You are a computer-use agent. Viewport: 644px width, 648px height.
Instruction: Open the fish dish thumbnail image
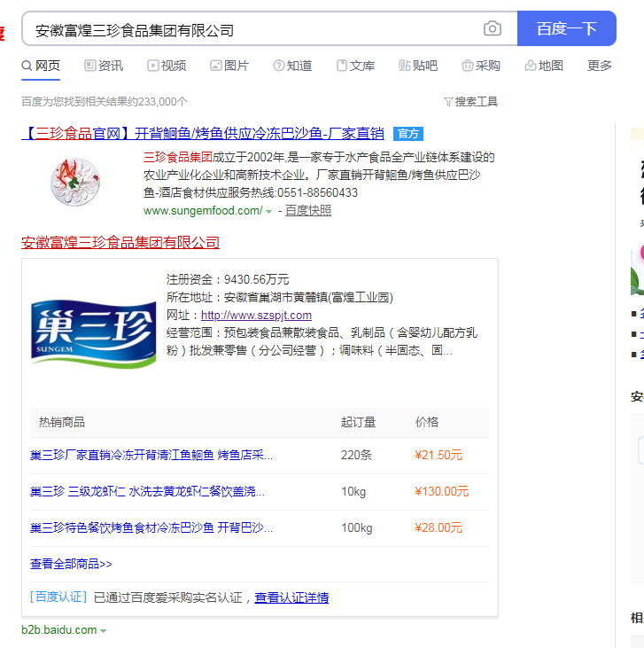coord(74,182)
